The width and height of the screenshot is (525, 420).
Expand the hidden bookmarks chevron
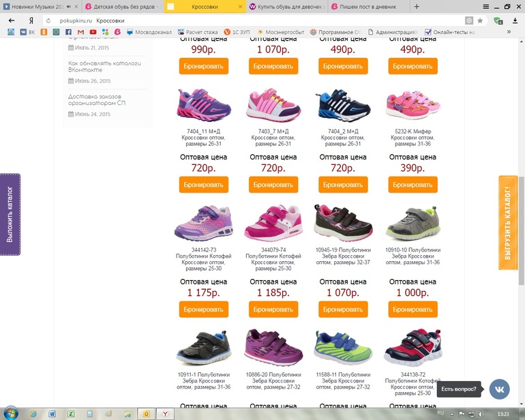coord(508,32)
